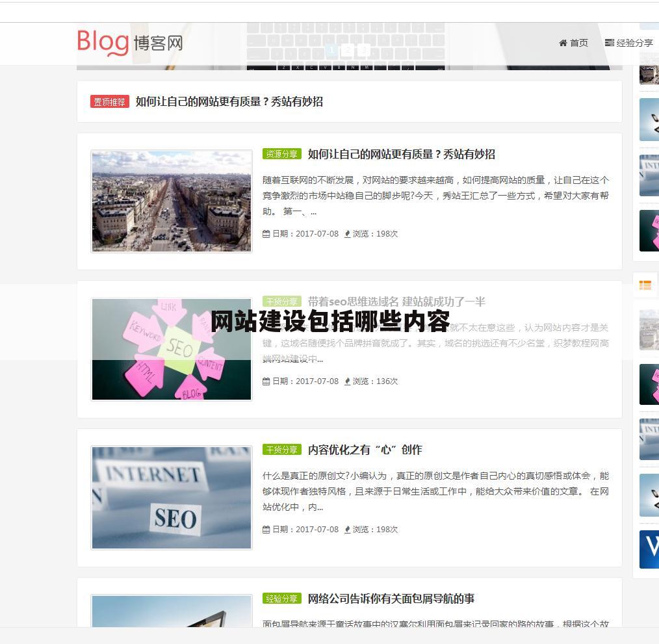The height and width of the screenshot is (644, 659).
Task: Open article 网络公司告诉你有关面包屑导航的事
Action: pos(391,599)
